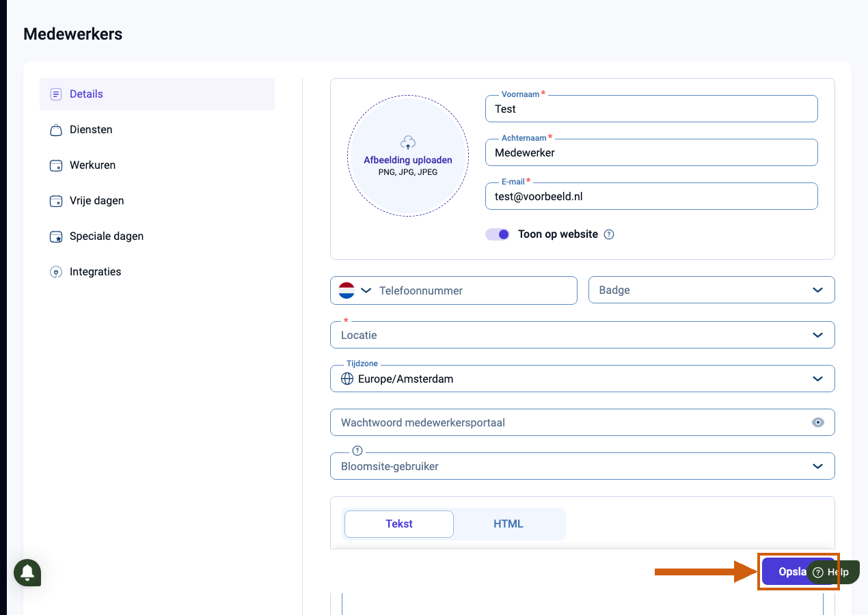Open the Locatie dropdown
Viewport: 868px width, 615px height.
click(582, 335)
